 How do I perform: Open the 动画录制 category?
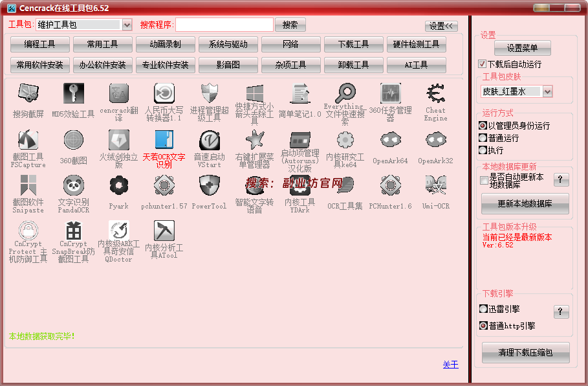coord(166,44)
